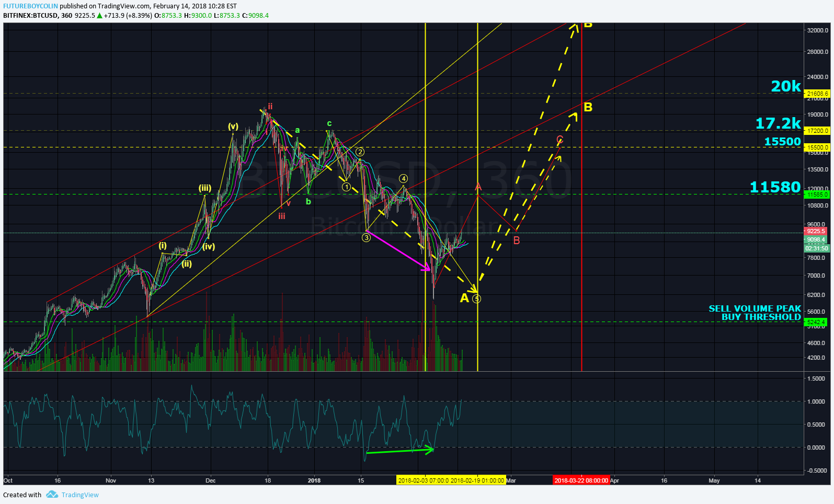Viewport: 834px width, 504px height.
Task: Click the Nov label on the time axis
Action: tap(111, 480)
